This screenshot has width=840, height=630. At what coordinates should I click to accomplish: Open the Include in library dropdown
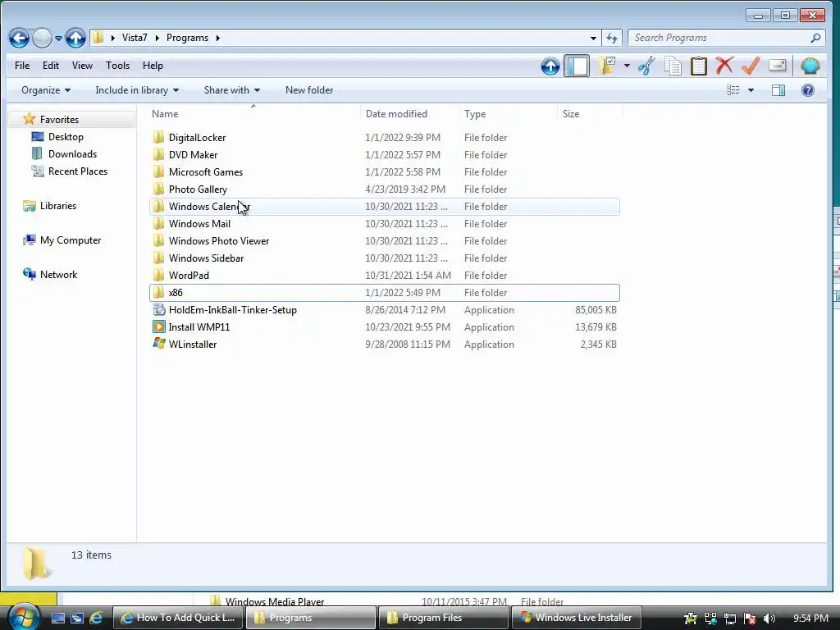[137, 90]
